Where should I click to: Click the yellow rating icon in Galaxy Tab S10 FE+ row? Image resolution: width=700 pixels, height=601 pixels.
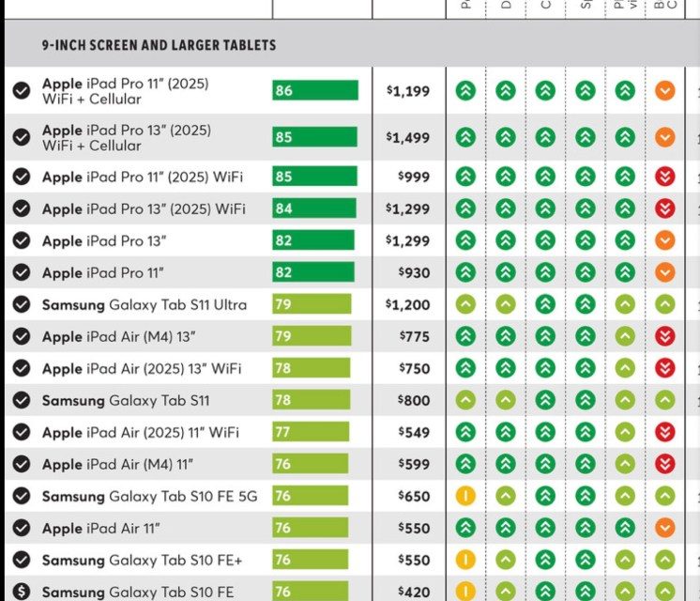click(465, 560)
